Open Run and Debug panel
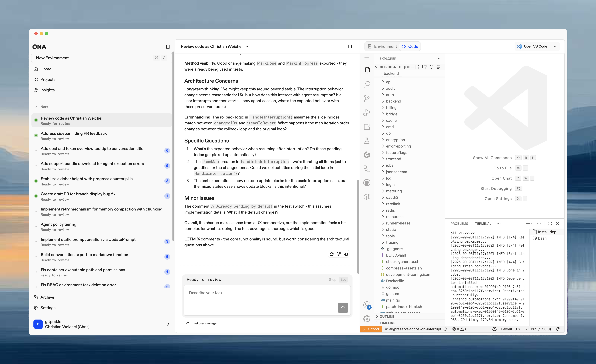The image size is (596, 364). pos(367,112)
